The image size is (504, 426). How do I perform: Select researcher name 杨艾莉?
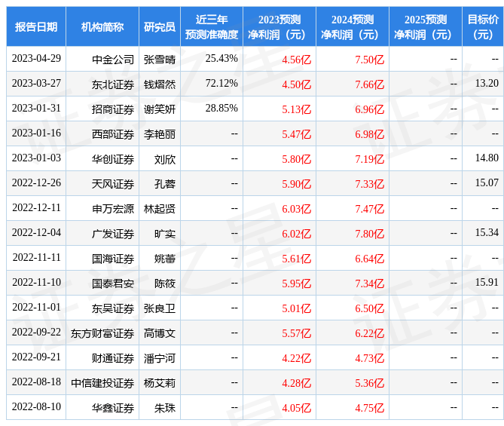[x=160, y=383]
